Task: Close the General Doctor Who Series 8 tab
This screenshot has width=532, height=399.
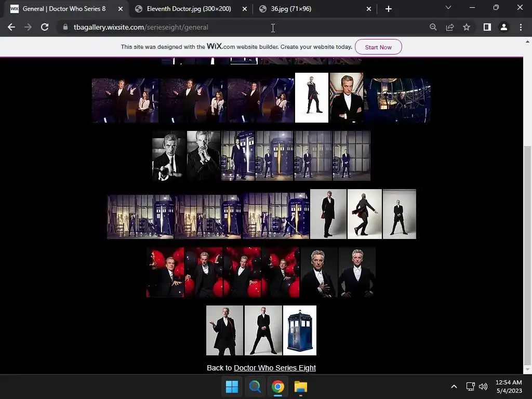Action: 121,9
